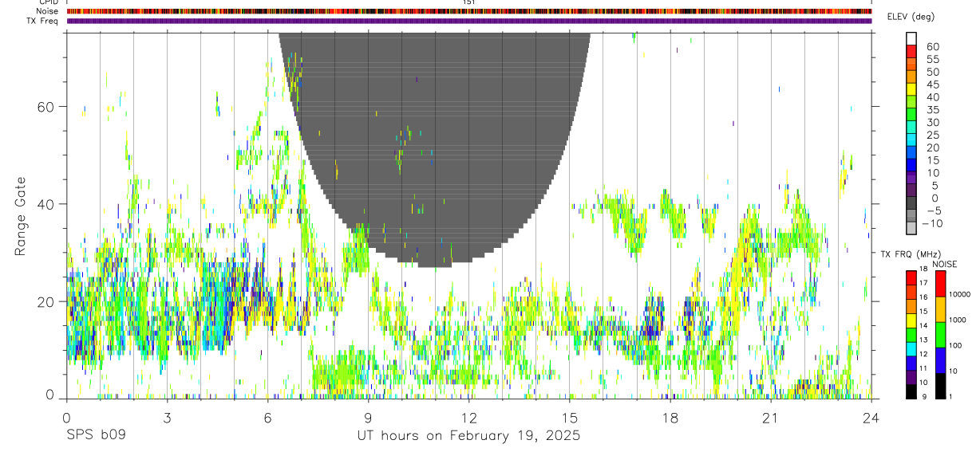Click the 3 tick on UT hours axis
980x452 pixels.
click(166, 418)
